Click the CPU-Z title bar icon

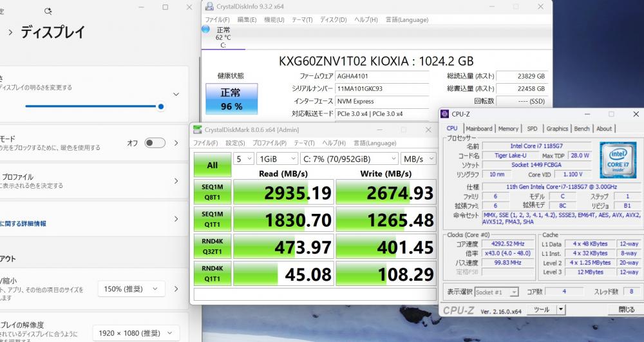pyautogui.click(x=444, y=114)
